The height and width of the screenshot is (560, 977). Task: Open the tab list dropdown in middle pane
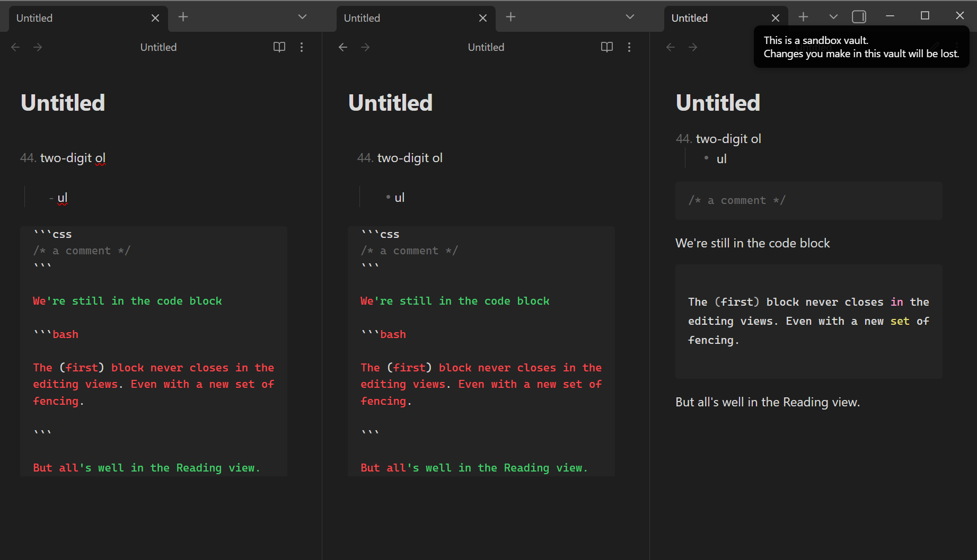[x=630, y=17]
